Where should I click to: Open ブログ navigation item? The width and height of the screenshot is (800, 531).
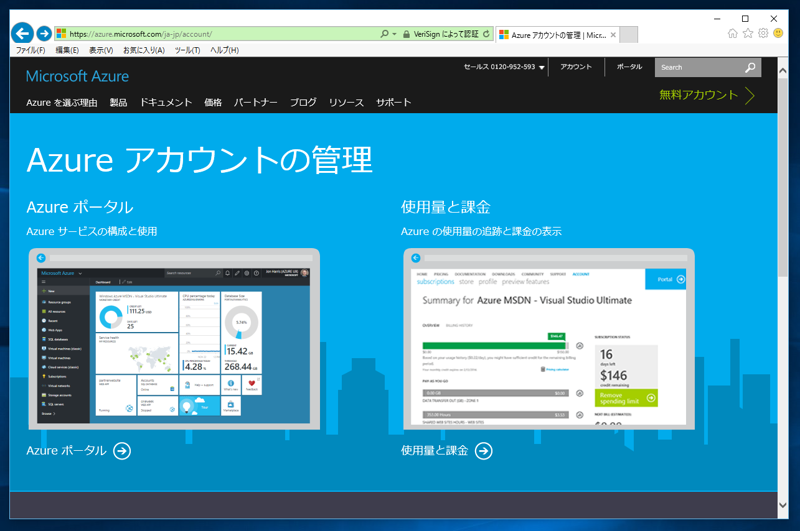303,103
